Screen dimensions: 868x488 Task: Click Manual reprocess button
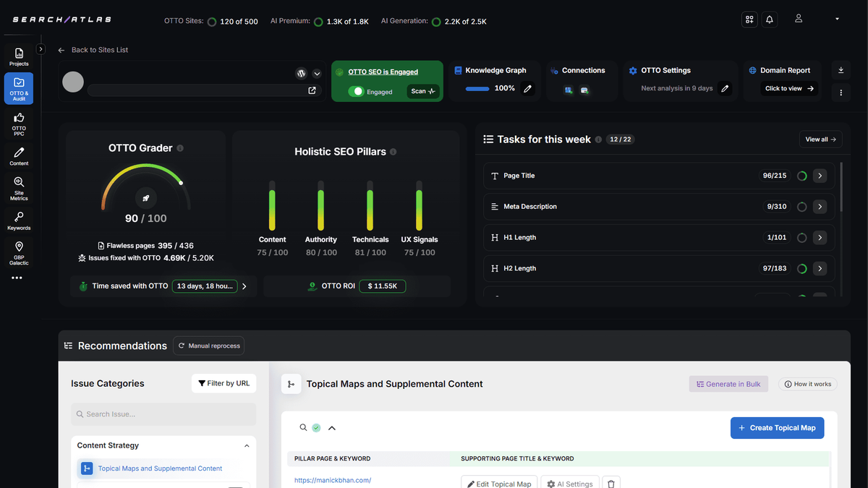coord(209,346)
